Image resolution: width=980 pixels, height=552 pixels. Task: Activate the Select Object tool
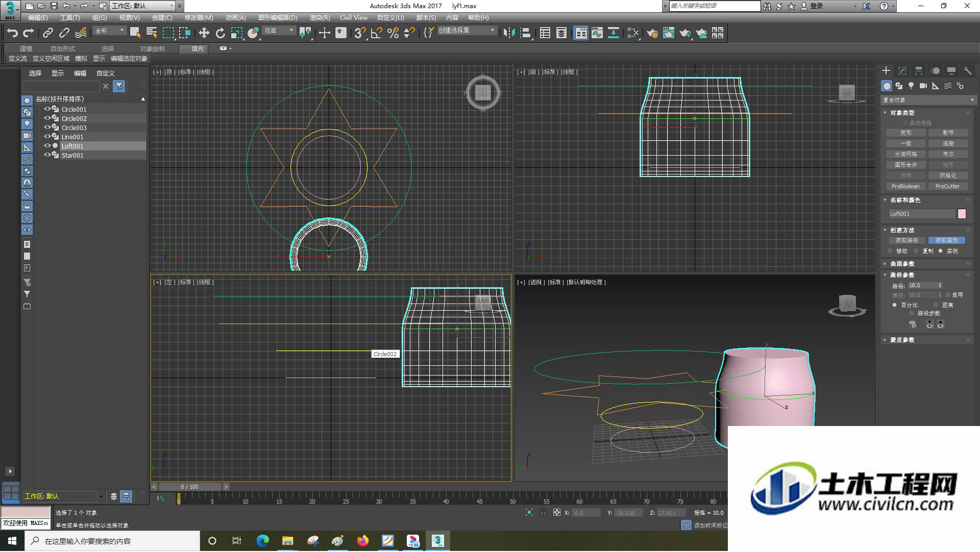(x=135, y=33)
